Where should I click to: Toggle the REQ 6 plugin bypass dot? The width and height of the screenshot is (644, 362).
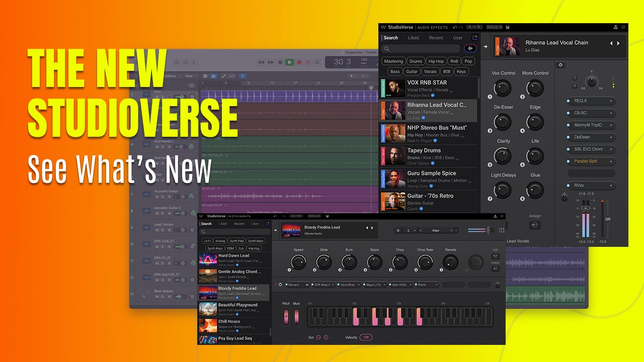pyautogui.click(x=569, y=101)
